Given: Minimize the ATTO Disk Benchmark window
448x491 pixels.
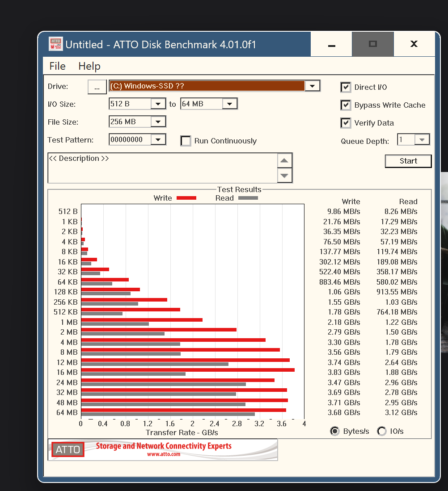Looking at the screenshot, I should [x=331, y=44].
